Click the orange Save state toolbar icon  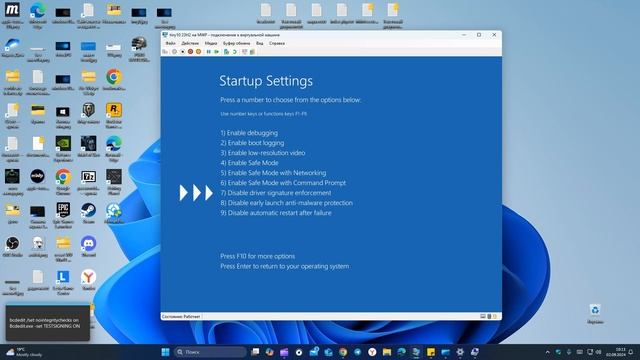tap(198, 52)
